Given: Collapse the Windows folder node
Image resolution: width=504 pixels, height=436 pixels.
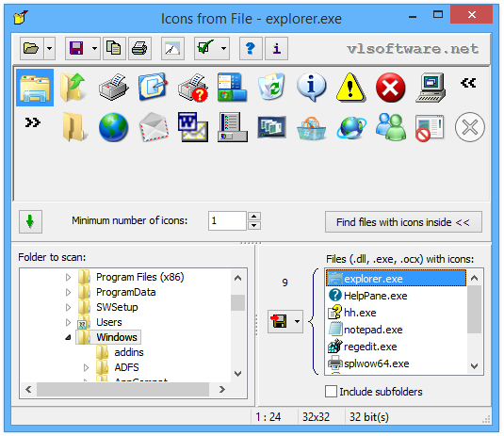Looking at the screenshot, I should (68, 337).
